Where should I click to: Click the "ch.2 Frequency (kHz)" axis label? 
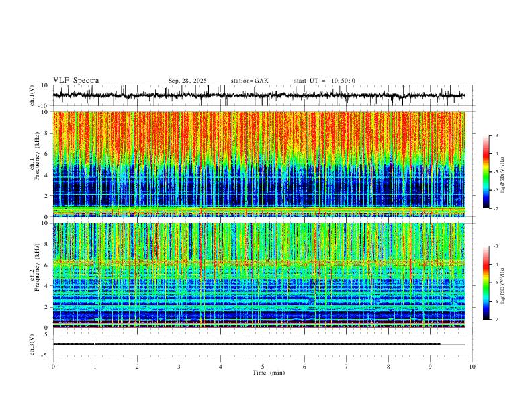35,267
